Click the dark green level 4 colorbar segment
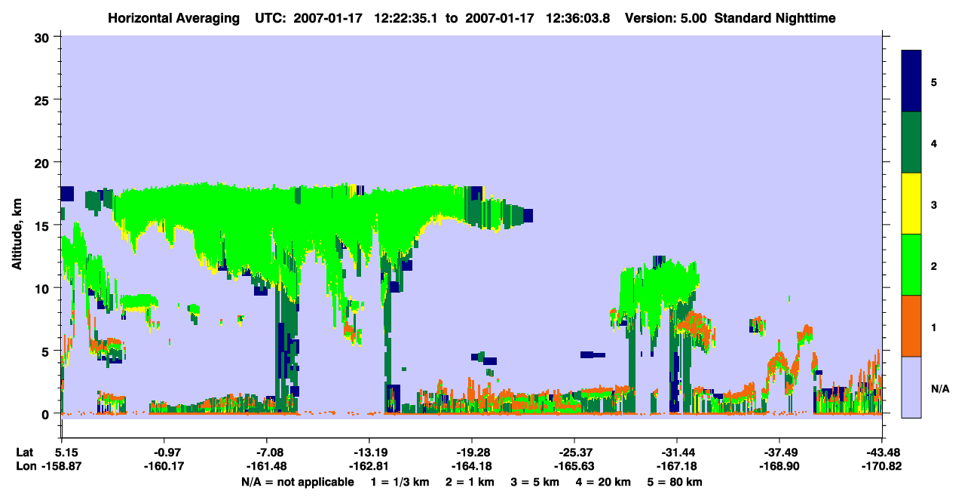980x503 pixels. click(x=911, y=143)
